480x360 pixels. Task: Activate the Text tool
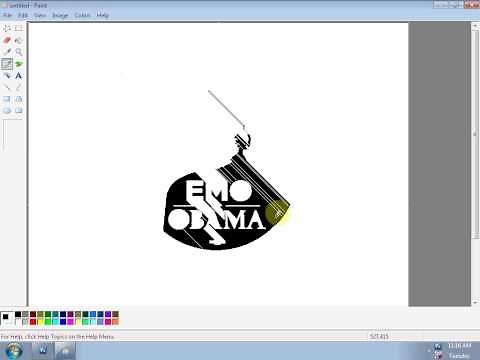(19, 76)
